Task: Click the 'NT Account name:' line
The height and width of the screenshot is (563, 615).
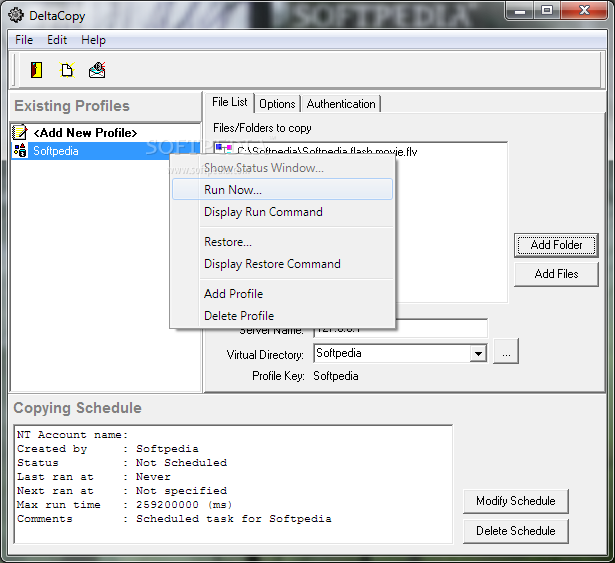Action: [x=73, y=435]
